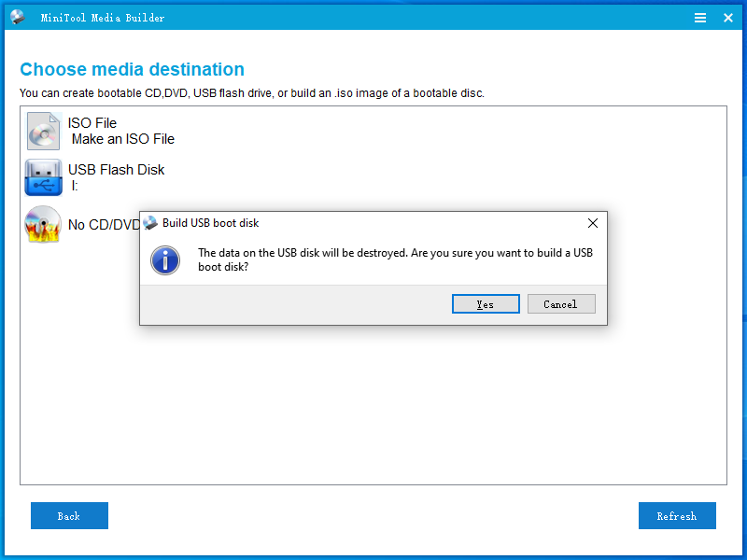
Task: Click the small icon in dialog title bar
Action: (150, 223)
